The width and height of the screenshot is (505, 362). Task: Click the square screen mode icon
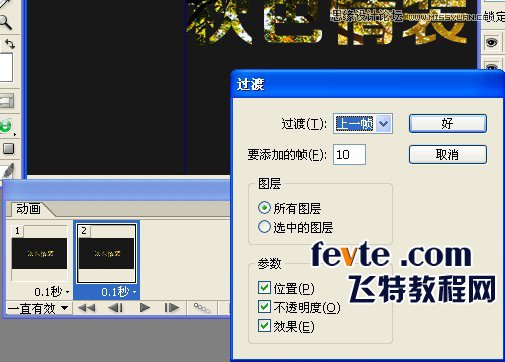[x=9, y=149]
